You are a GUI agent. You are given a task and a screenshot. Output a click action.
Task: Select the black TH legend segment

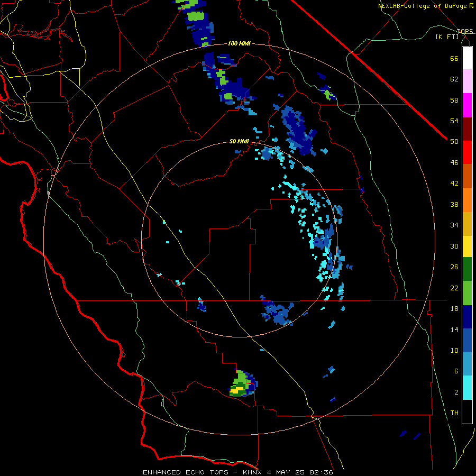click(x=467, y=411)
